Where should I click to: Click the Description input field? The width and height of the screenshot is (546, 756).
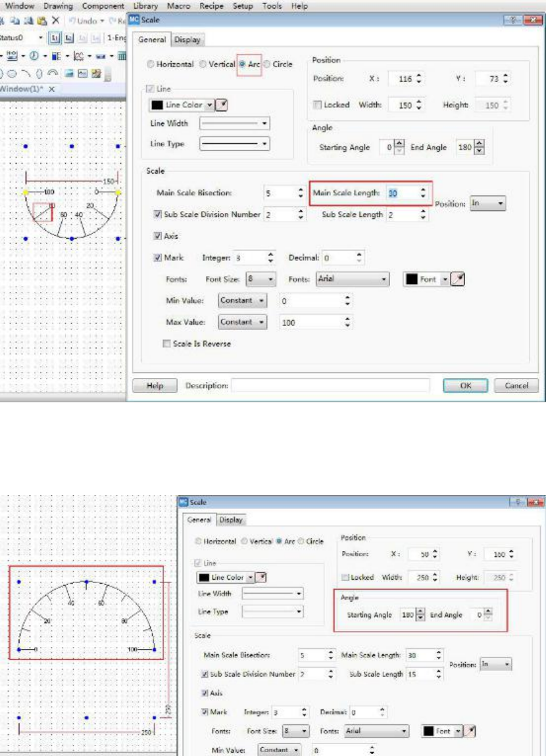point(330,386)
